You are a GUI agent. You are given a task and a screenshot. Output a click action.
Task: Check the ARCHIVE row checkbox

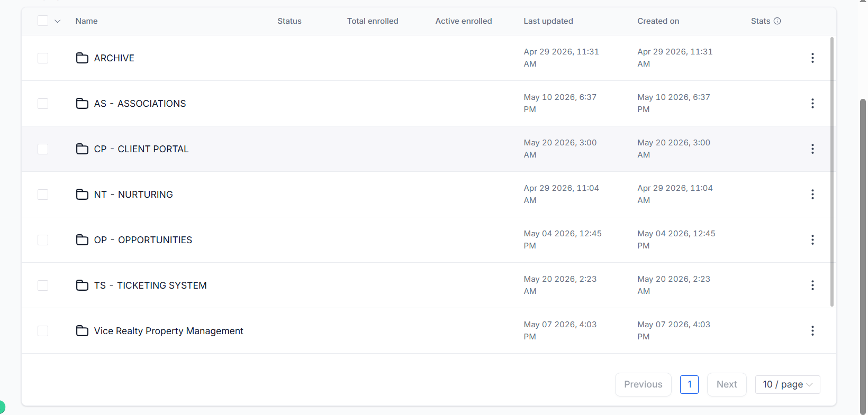click(43, 58)
